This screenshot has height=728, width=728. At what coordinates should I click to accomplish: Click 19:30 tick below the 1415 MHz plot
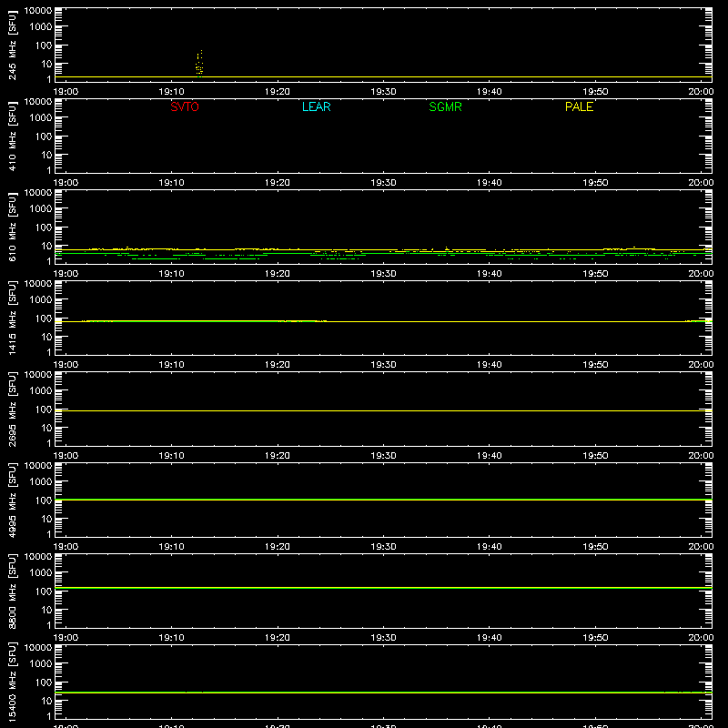[x=383, y=365]
